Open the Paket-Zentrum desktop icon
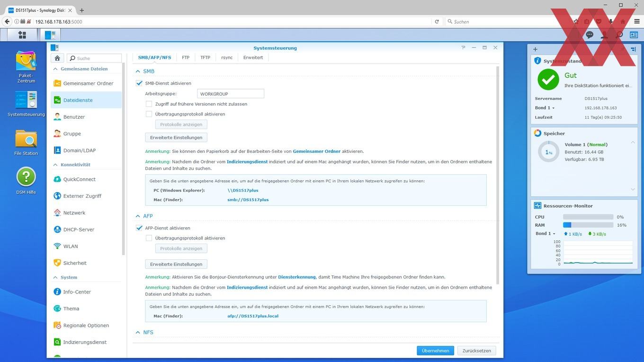The width and height of the screenshot is (644, 362). [26, 67]
